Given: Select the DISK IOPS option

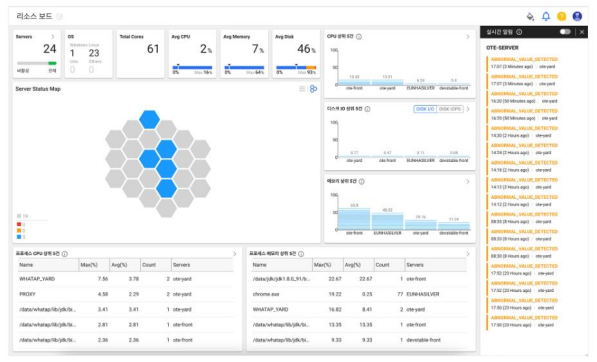Looking at the screenshot, I should pos(450,109).
